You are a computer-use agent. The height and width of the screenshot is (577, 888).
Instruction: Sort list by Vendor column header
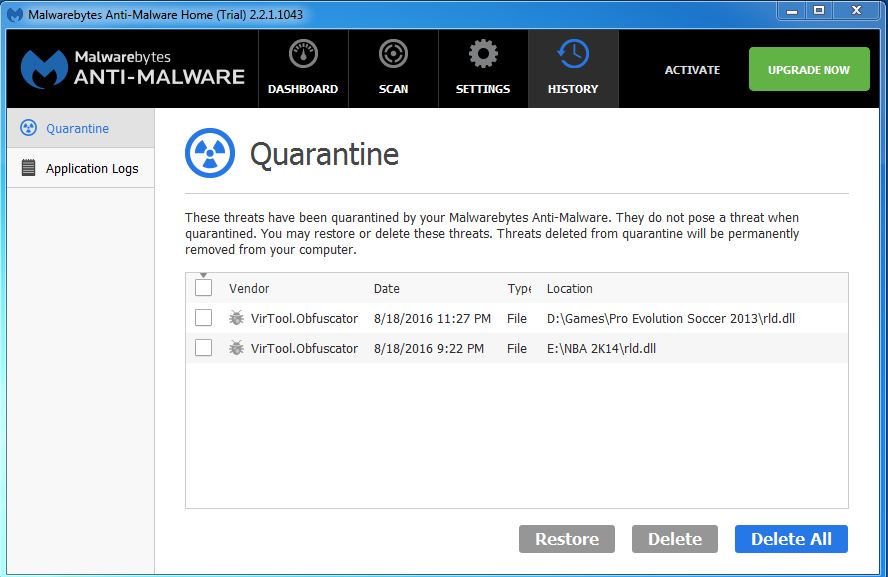249,288
